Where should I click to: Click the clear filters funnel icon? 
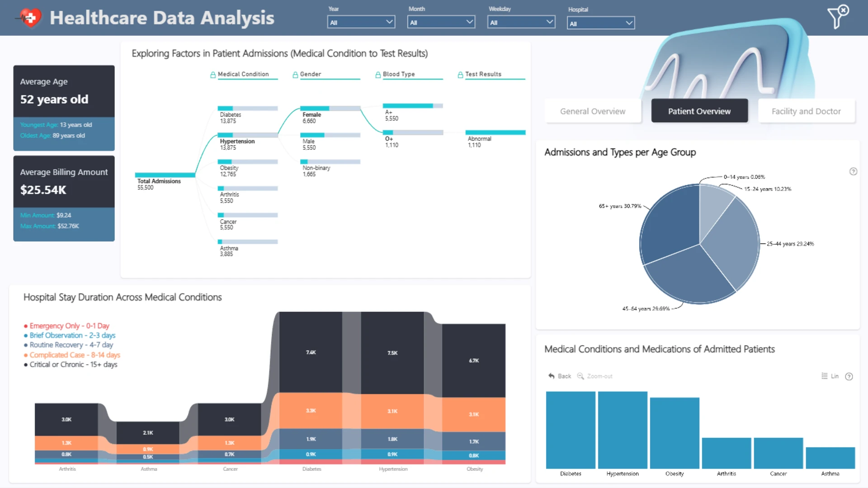point(838,17)
